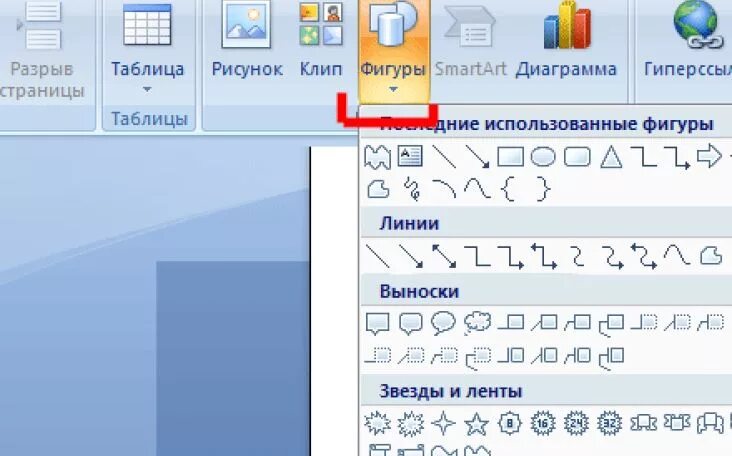Select the right brace shape
732x456 pixels.
click(543, 189)
